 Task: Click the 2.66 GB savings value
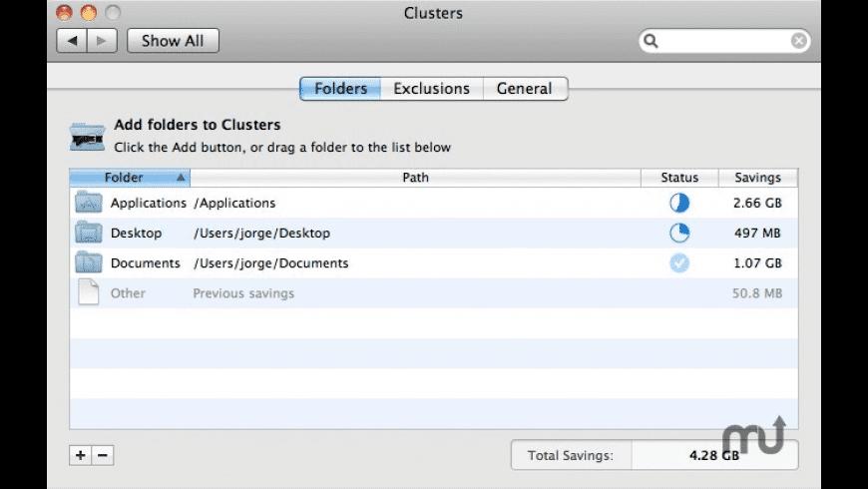(x=757, y=204)
